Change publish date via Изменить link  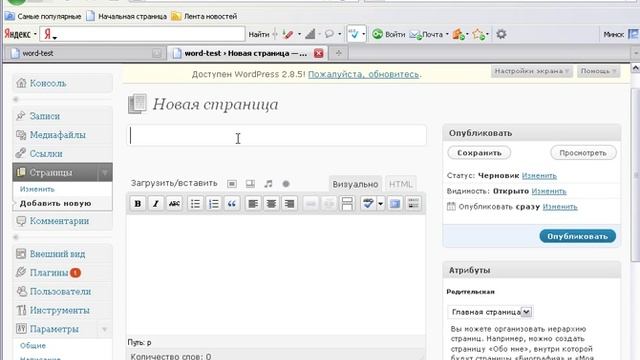pyautogui.click(x=560, y=207)
